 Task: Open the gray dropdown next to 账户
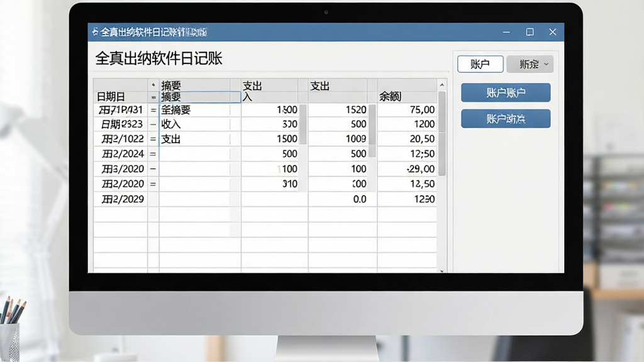(530, 64)
